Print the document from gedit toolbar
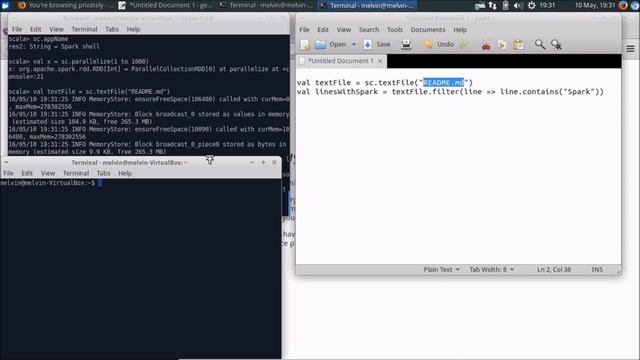Screen dimensions: 640x360 pyautogui.click(x=406, y=44)
